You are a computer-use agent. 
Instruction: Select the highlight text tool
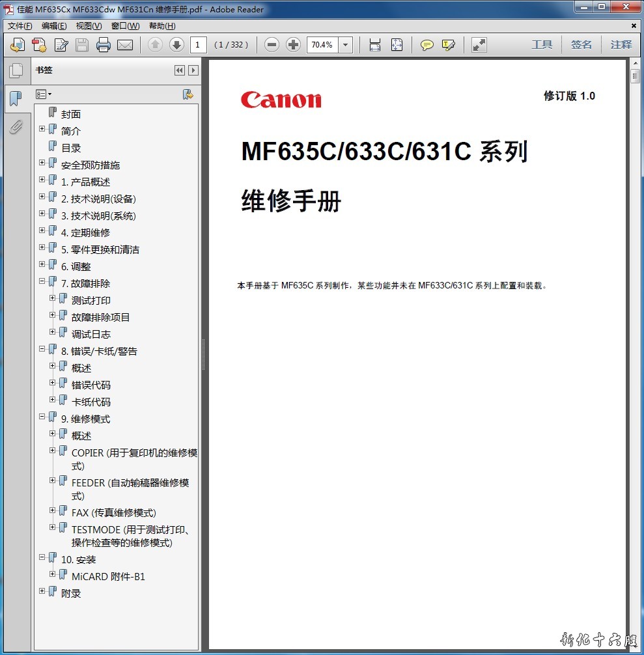448,45
